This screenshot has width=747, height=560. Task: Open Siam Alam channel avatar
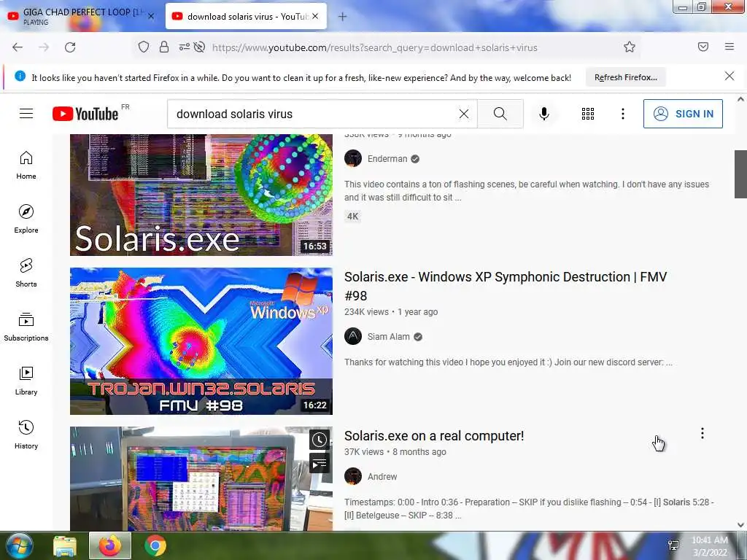click(x=353, y=336)
